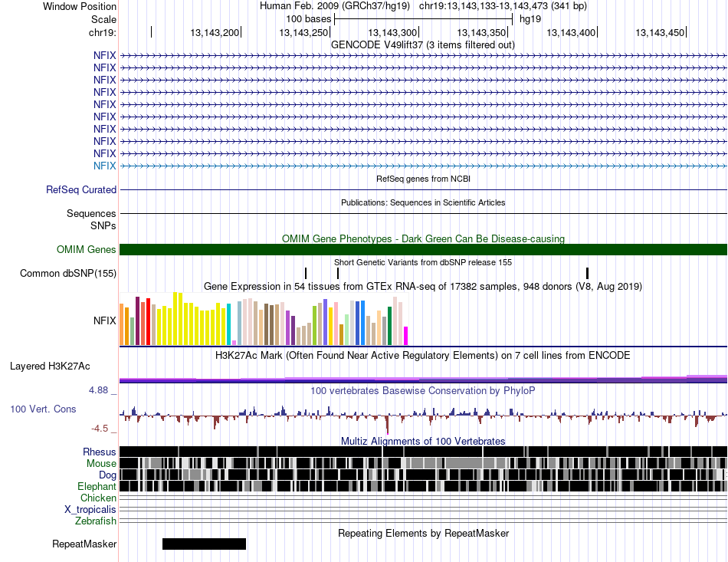Click the Mouse alignment row label
The image size is (728, 562).
101,464
